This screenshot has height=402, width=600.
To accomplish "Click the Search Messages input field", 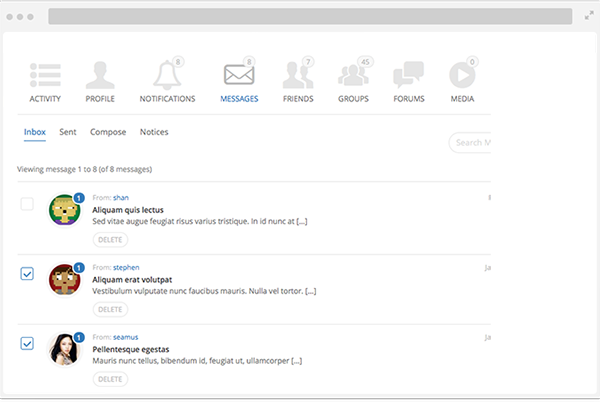I will pos(470,143).
